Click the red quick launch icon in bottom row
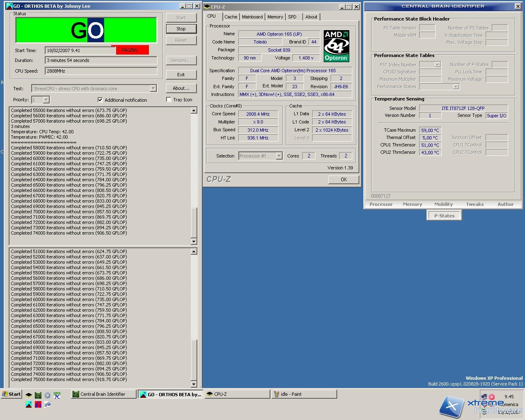 pyautogui.click(x=38, y=404)
